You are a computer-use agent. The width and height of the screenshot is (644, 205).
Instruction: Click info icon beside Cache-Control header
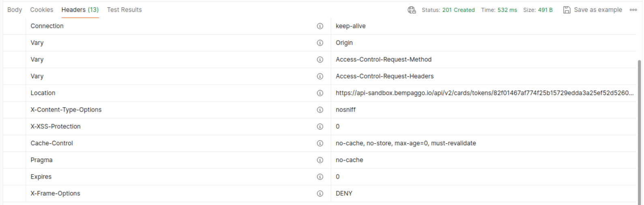(x=320, y=143)
